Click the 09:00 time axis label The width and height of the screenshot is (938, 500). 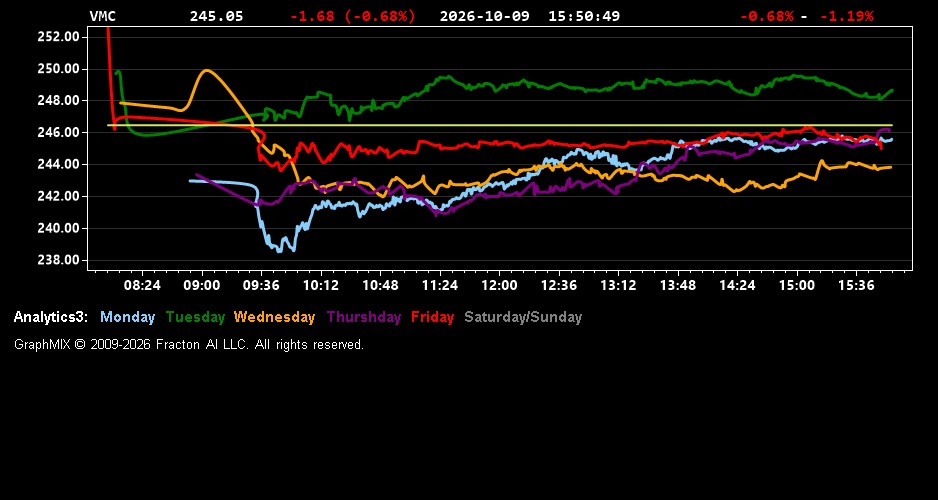click(x=202, y=285)
